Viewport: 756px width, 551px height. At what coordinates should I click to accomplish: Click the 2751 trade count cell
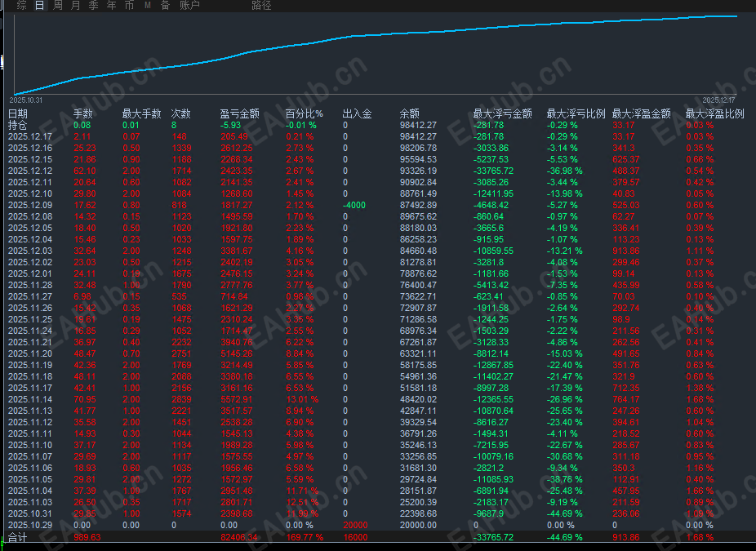182,353
